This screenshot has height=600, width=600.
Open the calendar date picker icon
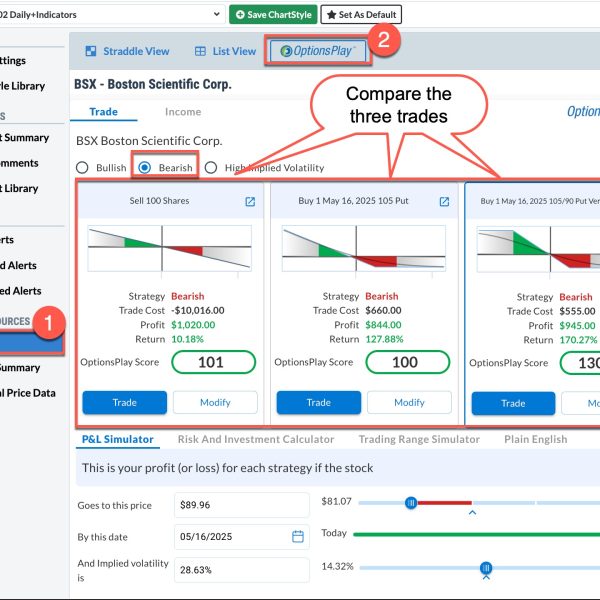(x=298, y=536)
